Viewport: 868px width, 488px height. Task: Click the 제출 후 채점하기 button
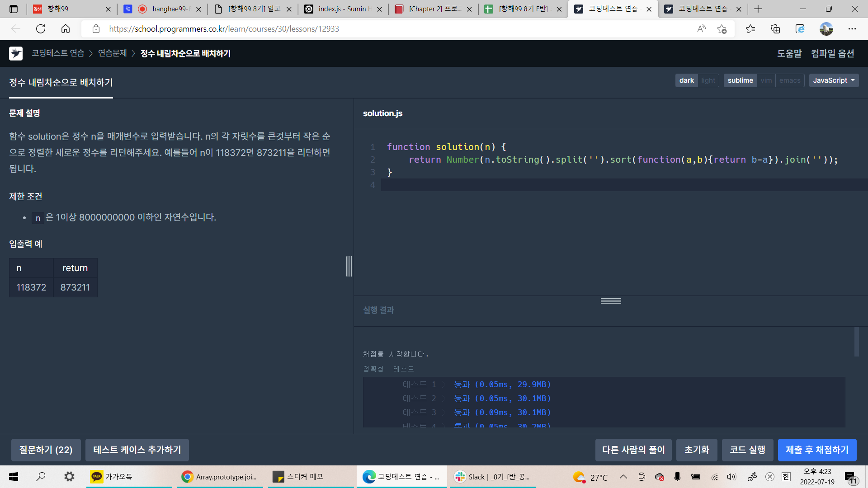(816, 450)
